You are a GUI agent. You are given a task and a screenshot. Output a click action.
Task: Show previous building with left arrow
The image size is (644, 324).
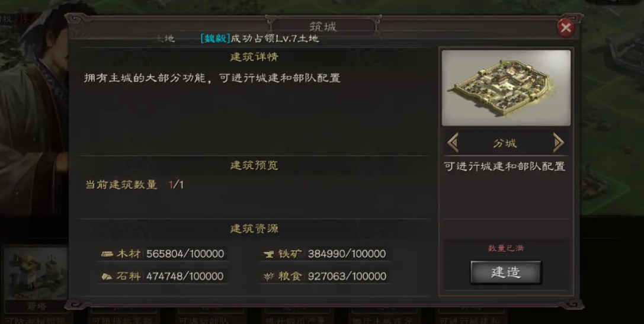coord(453,143)
